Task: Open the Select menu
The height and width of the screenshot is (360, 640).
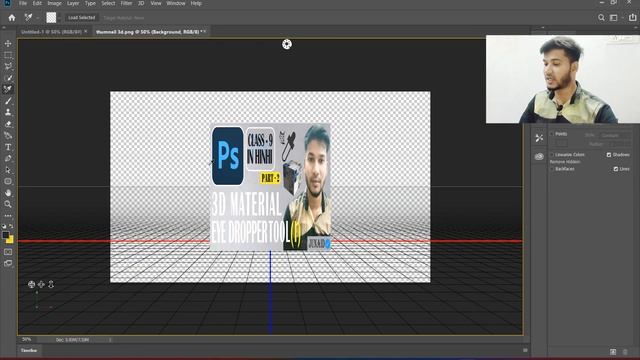Action: click(x=108, y=3)
